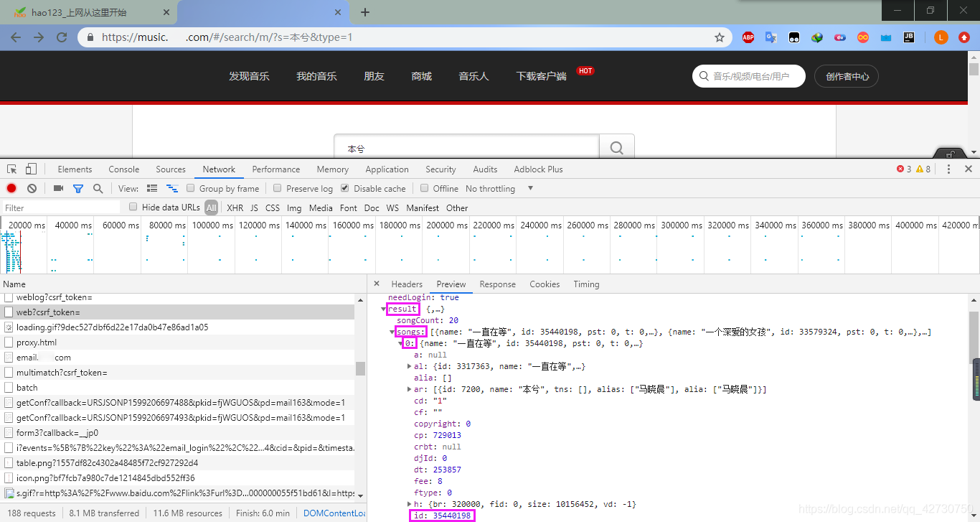Open DevTools more options menu
Screen dimensions: 980x522
[x=948, y=169]
